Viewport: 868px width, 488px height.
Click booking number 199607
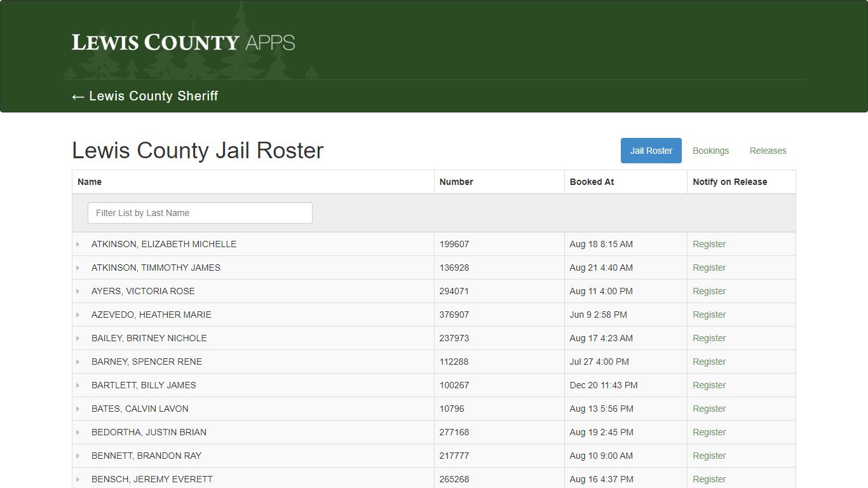[x=454, y=244]
